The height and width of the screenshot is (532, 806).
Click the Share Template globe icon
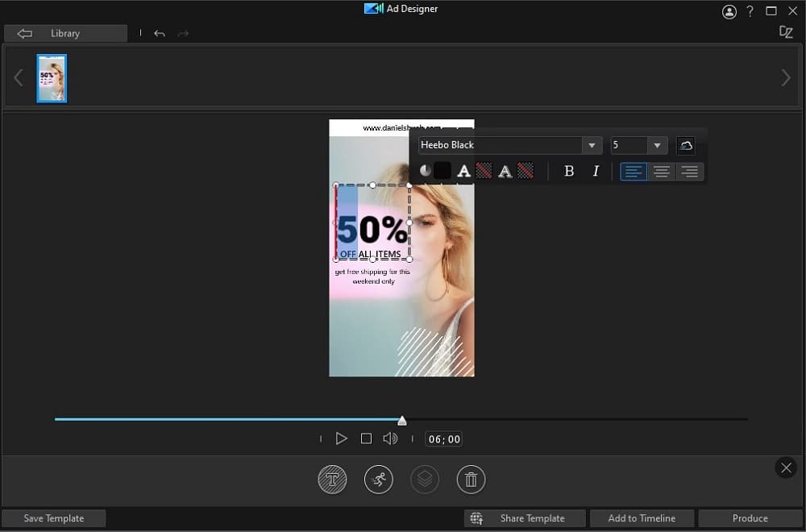tap(476, 518)
